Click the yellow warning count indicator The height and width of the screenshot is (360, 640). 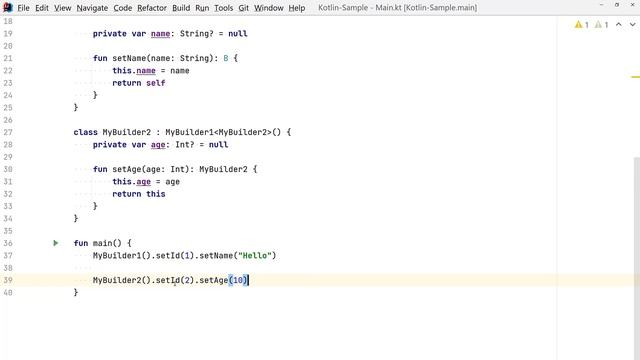[582, 25]
